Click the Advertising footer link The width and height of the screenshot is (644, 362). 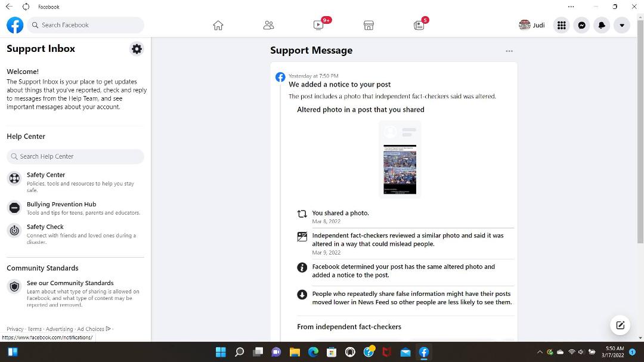(59, 329)
